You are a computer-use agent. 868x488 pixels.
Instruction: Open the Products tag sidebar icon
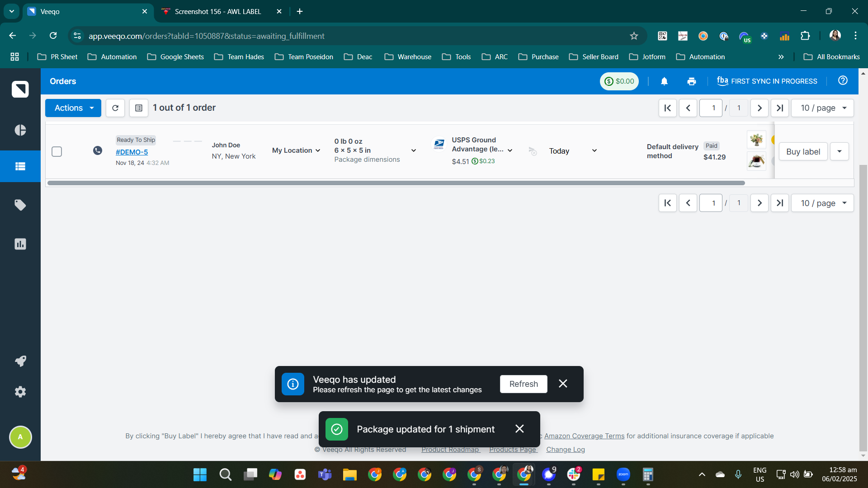coord(20,205)
